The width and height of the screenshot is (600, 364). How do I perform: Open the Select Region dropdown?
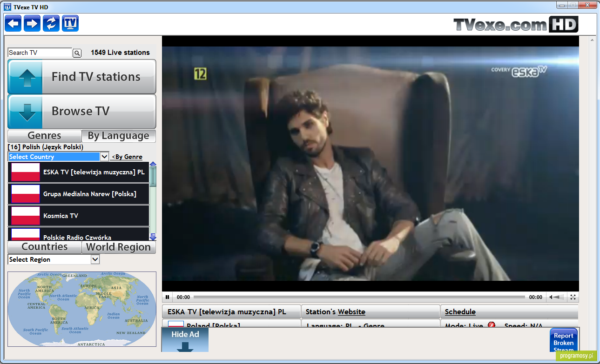click(x=54, y=259)
